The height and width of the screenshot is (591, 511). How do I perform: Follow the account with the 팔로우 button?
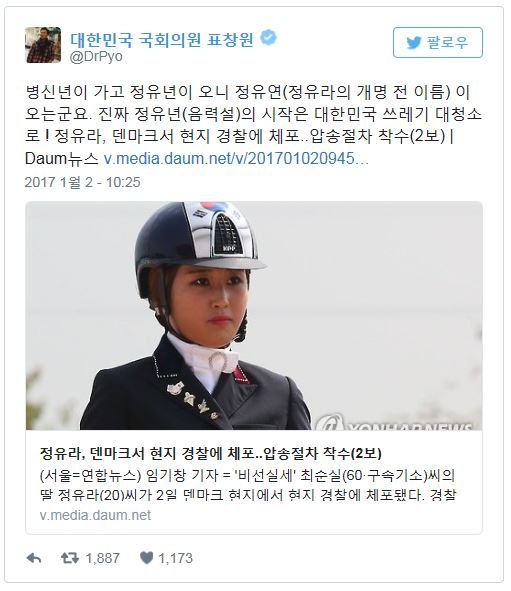click(438, 42)
